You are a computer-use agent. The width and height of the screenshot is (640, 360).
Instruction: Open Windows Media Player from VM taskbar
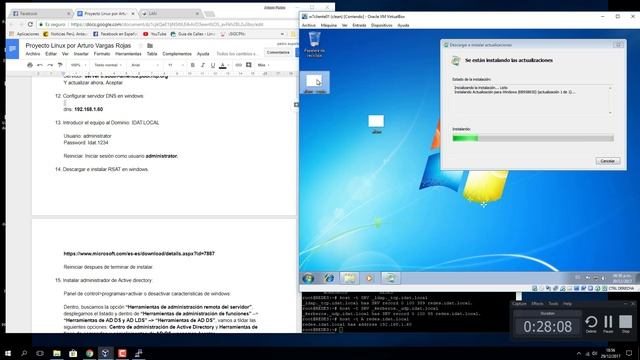pos(369,278)
